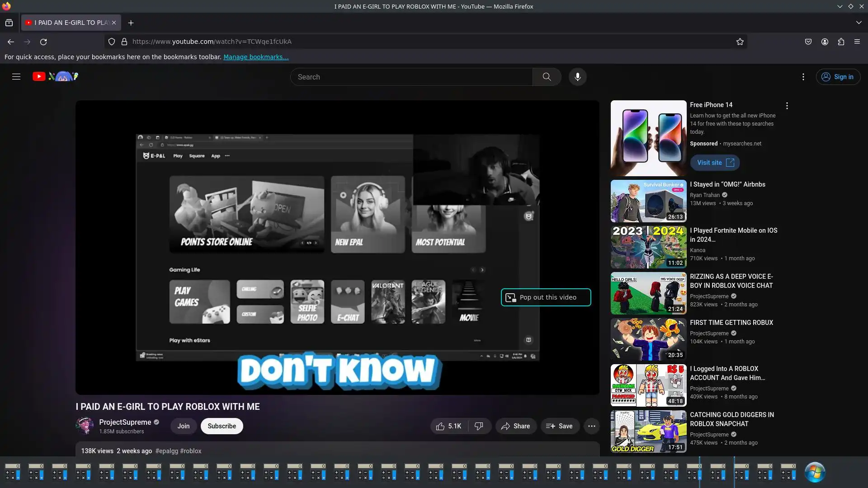Click the YouTube logo home icon
The width and height of the screenshot is (868, 488).
click(39, 77)
